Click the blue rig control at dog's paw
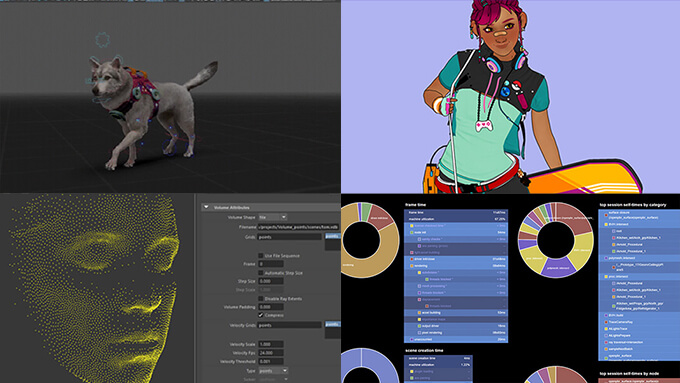 point(169,146)
